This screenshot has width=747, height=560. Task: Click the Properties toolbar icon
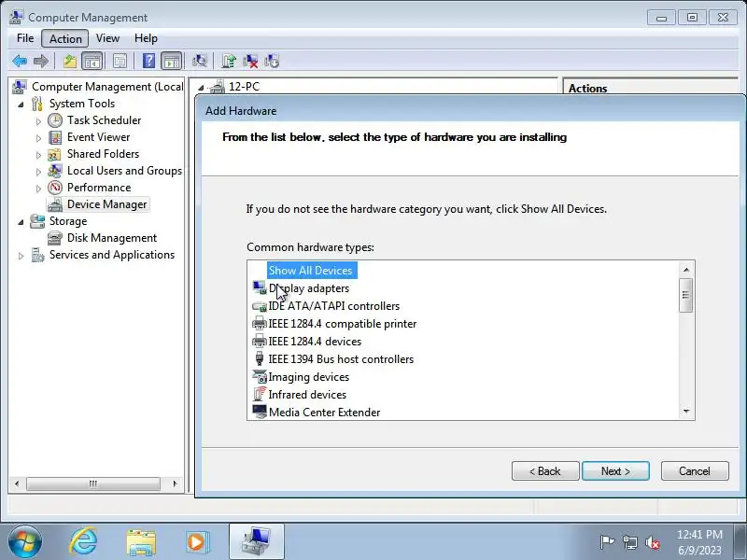pyautogui.click(x=120, y=61)
